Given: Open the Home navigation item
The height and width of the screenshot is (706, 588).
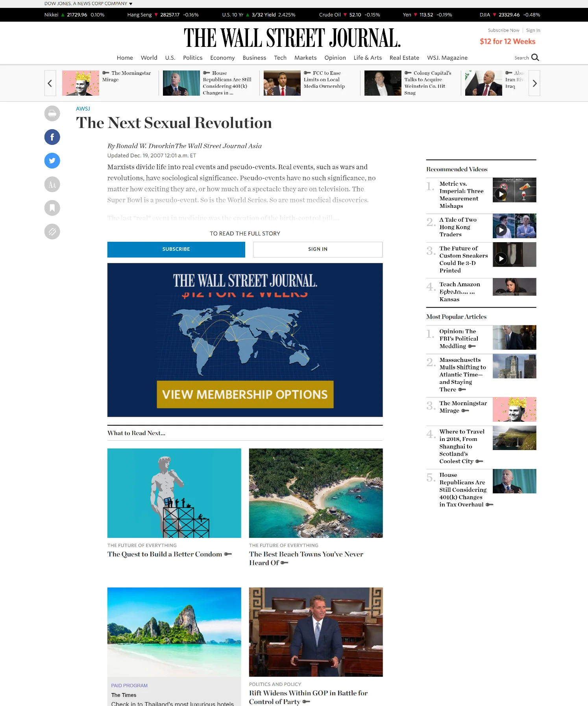Looking at the screenshot, I should pos(125,57).
